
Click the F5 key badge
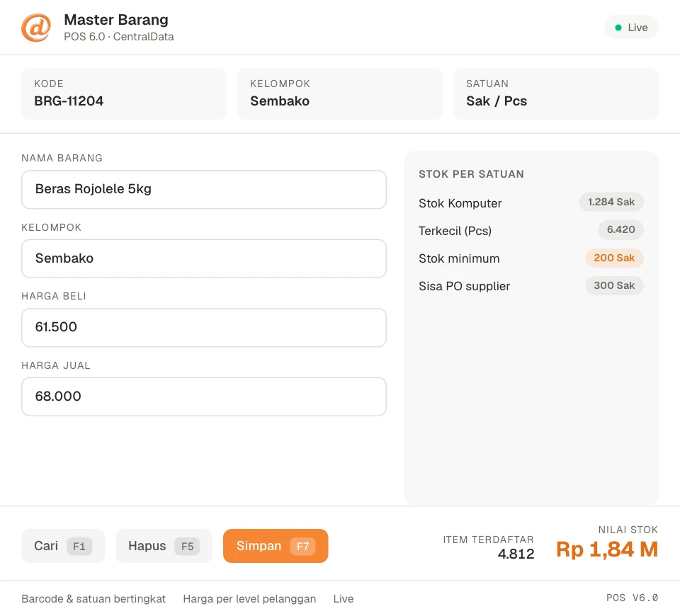tap(187, 546)
